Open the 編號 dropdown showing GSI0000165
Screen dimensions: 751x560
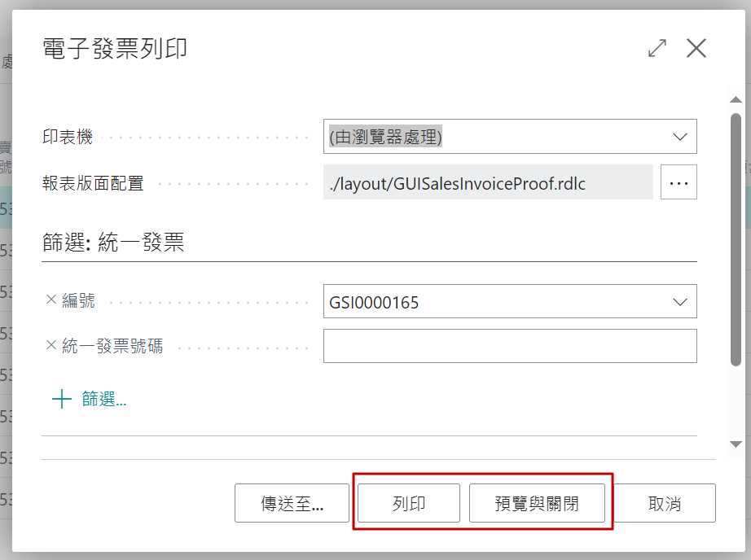click(x=679, y=302)
